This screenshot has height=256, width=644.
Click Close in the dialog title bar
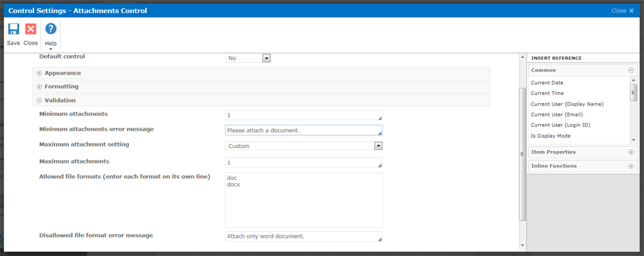pos(622,11)
